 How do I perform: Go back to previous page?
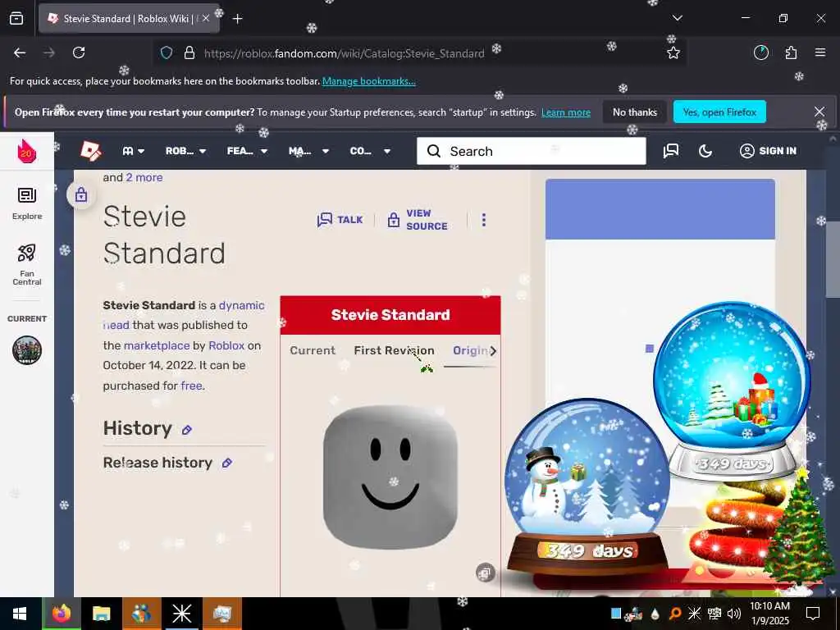pyautogui.click(x=20, y=52)
